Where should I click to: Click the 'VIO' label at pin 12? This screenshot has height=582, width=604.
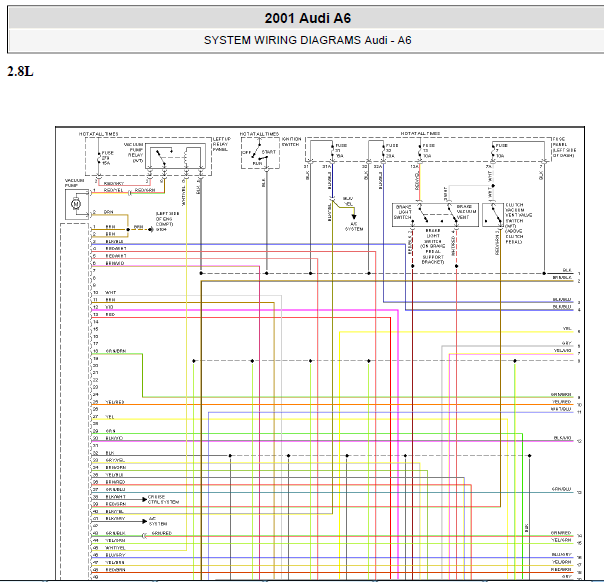point(109,307)
